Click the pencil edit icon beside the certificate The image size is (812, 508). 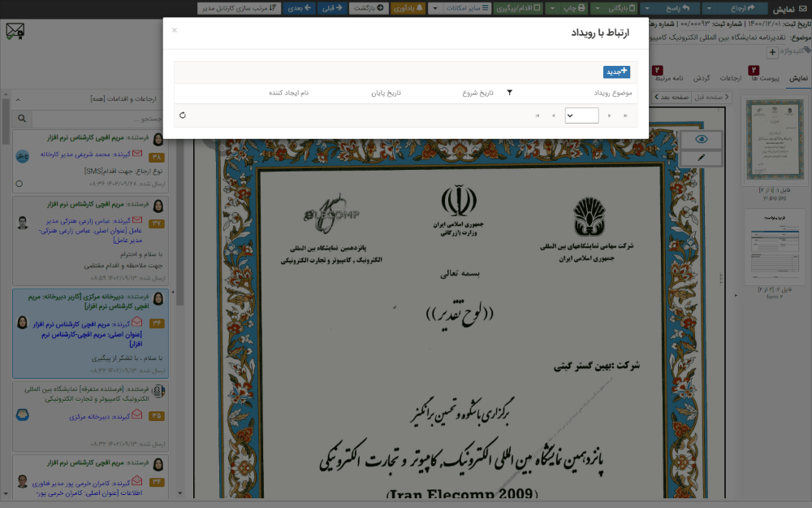(x=701, y=156)
